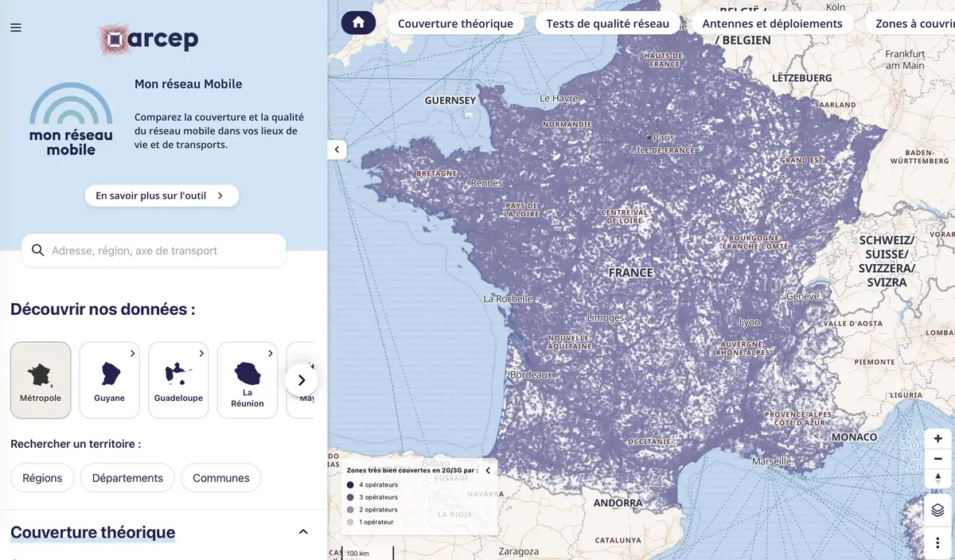Click the Arcep logo
Viewport: 955px width, 560px height.
point(149,39)
